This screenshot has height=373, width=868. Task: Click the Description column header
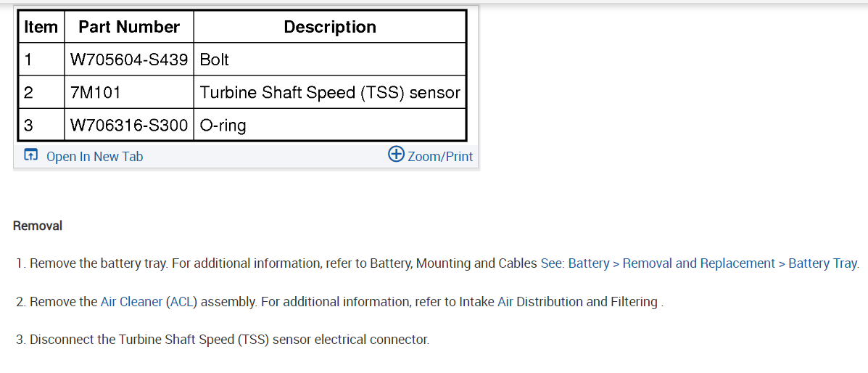coord(330,27)
